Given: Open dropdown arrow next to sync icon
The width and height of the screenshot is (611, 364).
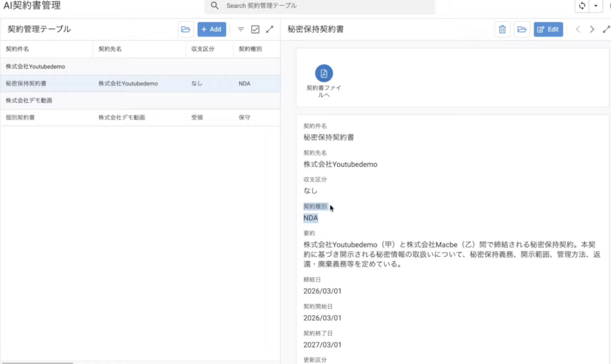Looking at the screenshot, I should (x=595, y=6).
